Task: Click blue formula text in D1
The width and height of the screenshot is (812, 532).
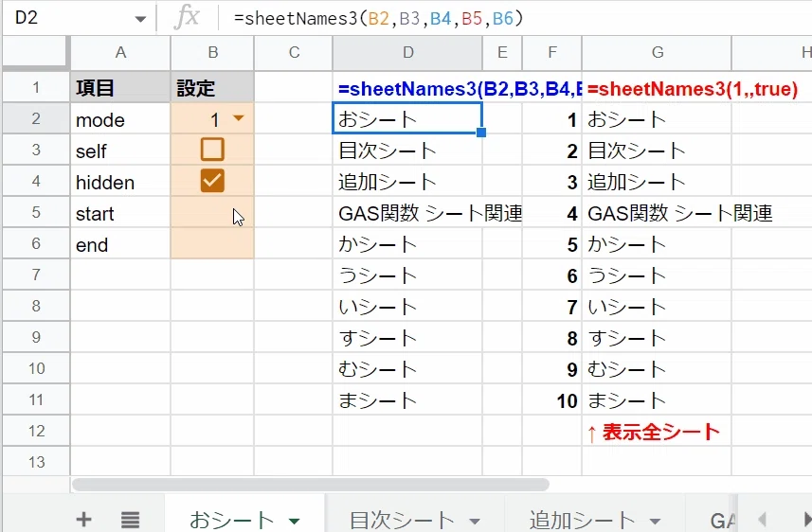Action: pyautogui.click(x=460, y=88)
